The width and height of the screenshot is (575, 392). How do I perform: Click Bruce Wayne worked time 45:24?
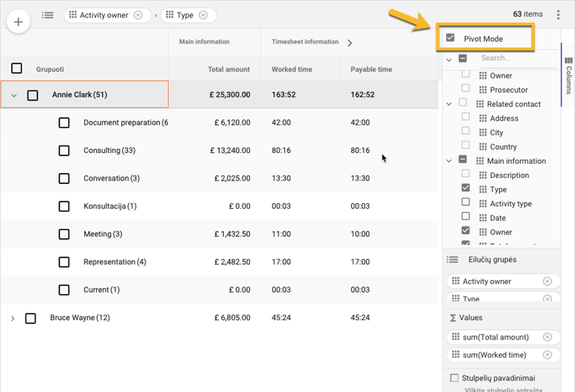click(x=282, y=318)
